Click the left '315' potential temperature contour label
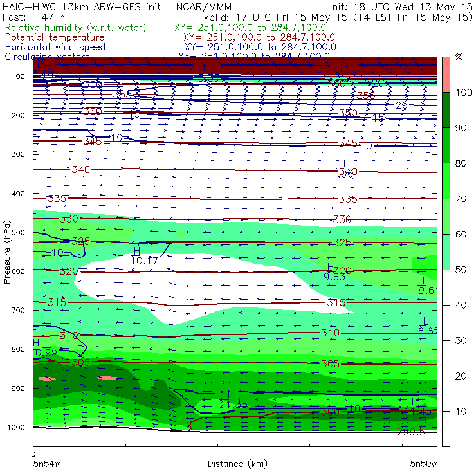The image size is (476, 476). [57, 302]
